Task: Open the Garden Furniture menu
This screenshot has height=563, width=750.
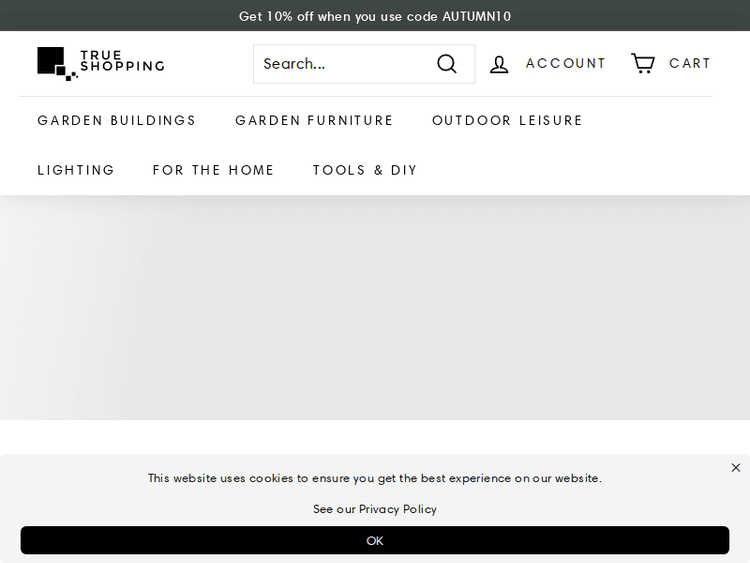Action: (314, 120)
